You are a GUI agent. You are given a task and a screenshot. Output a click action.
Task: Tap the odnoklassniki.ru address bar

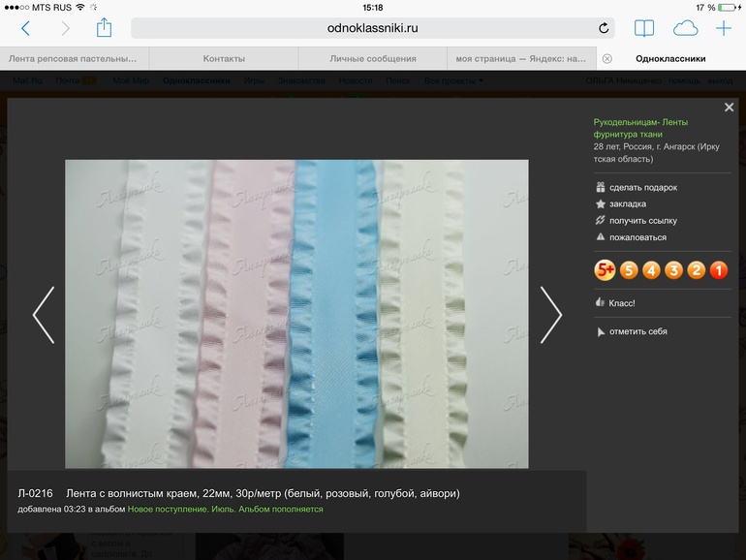373,29
